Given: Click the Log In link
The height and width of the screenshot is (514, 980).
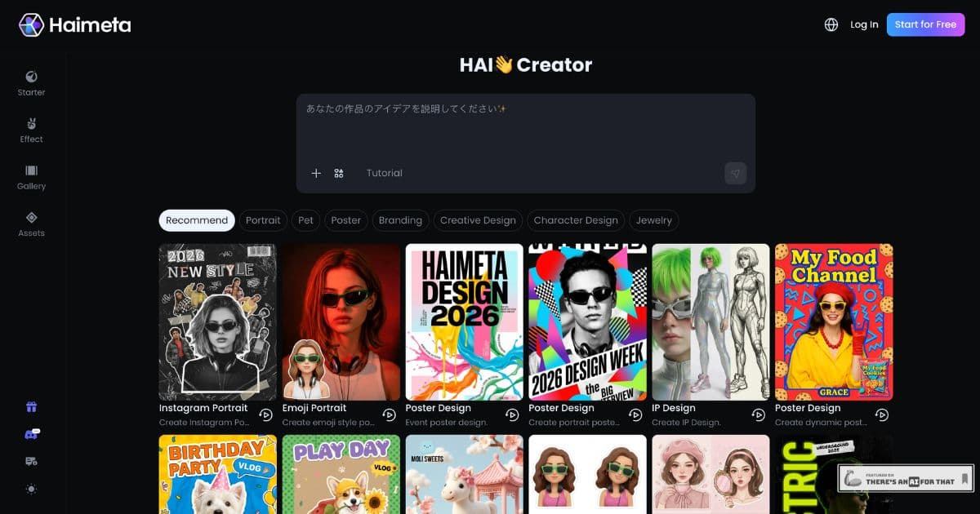Looking at the screenshot, I should coord(863,24).
